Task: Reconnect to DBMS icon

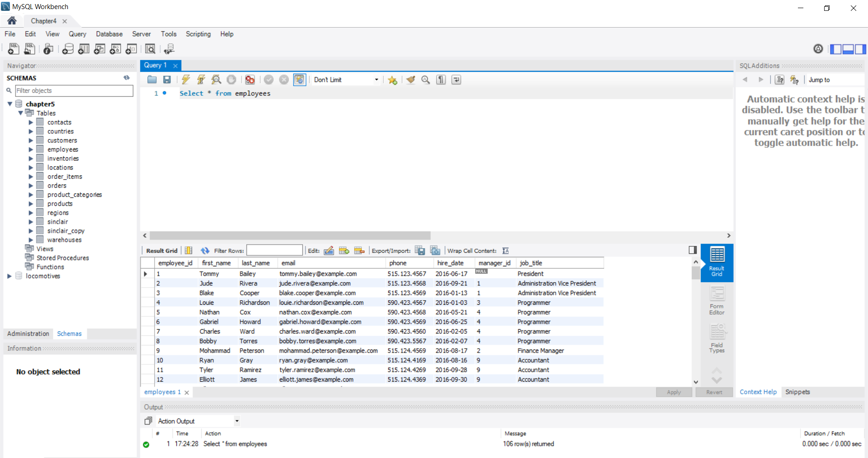Action: pos(170,49)
